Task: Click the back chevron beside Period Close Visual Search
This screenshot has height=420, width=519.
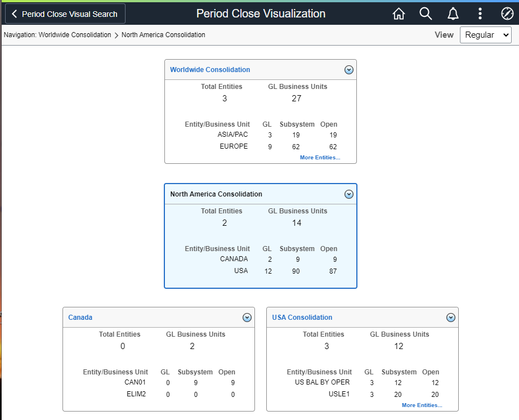Action: (x=14, y=14)
